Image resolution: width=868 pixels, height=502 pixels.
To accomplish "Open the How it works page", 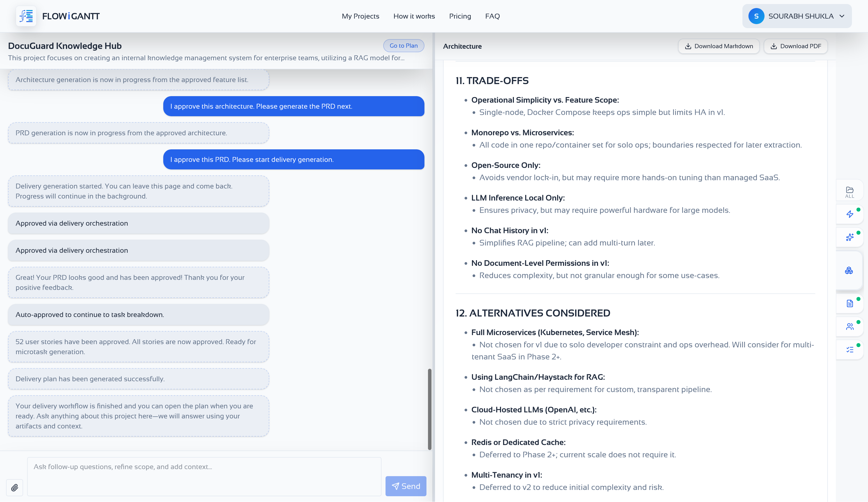I will 414,16.
